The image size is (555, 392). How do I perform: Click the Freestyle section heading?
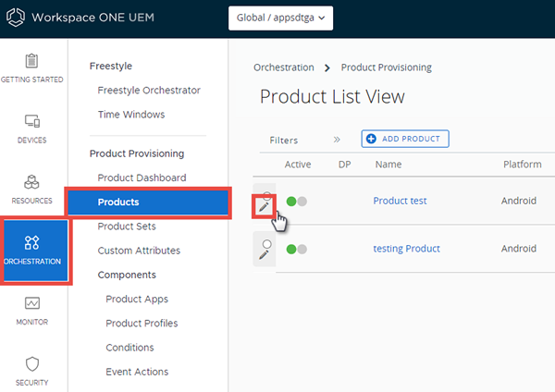coord(111,66)
